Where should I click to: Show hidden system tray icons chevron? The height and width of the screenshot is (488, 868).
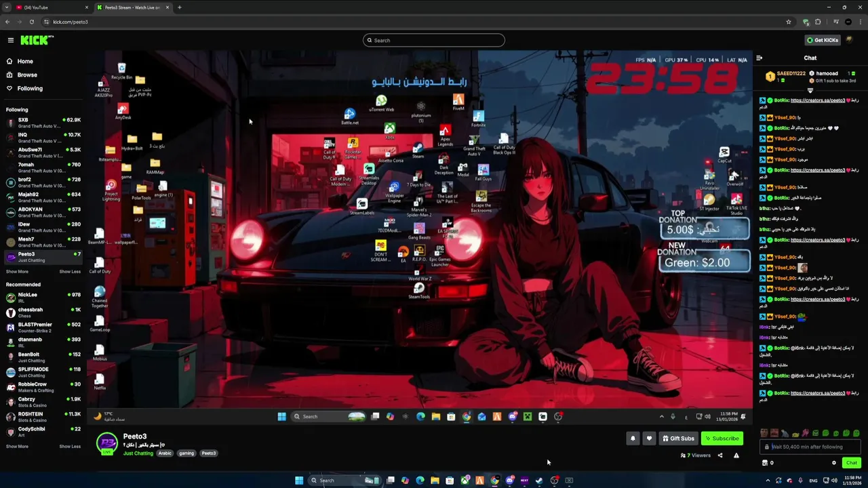pos(768,481)
